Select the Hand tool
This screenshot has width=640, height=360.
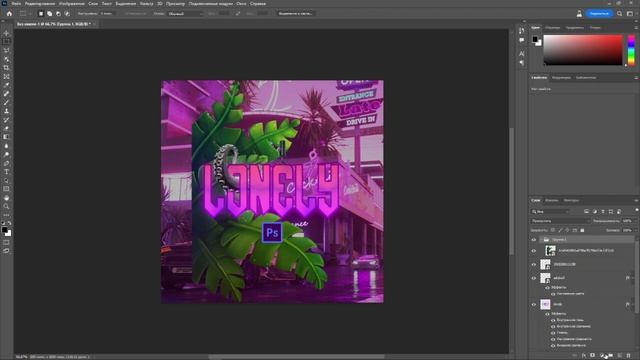6,198
